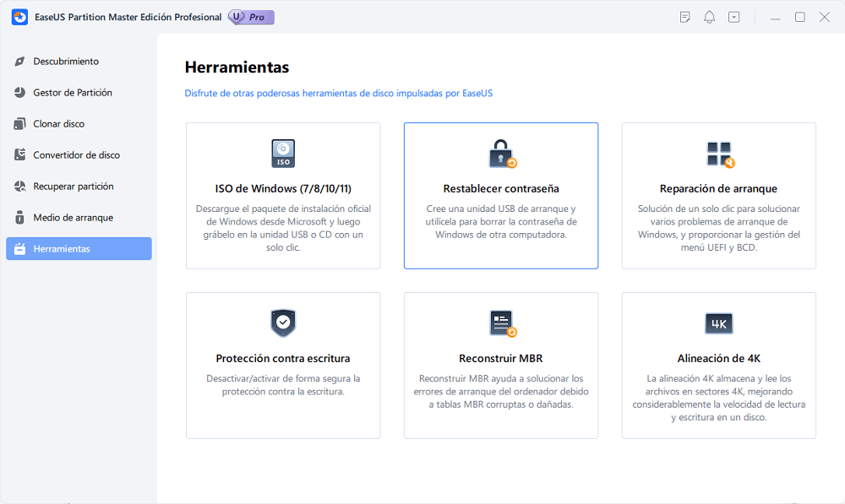Click the 'La alineación 4K almacena' description
Screen dimensions: 845x504
(719, 398)
